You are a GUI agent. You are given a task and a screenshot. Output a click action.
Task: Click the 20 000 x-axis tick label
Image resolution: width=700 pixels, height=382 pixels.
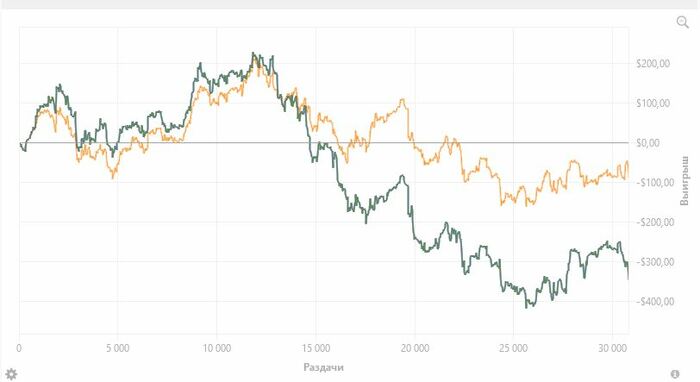415,348
